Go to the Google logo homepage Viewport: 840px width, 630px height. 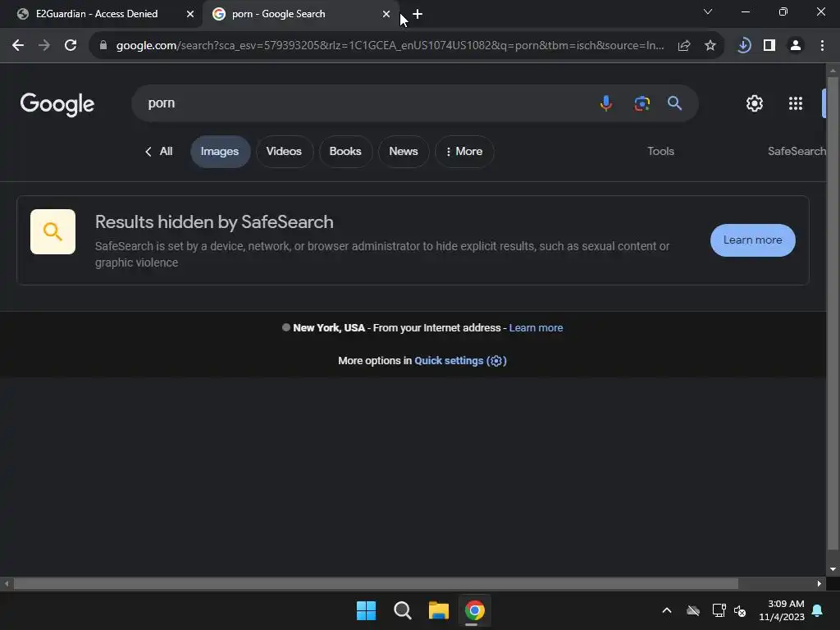pyautogui.click(x=57, y=104)
